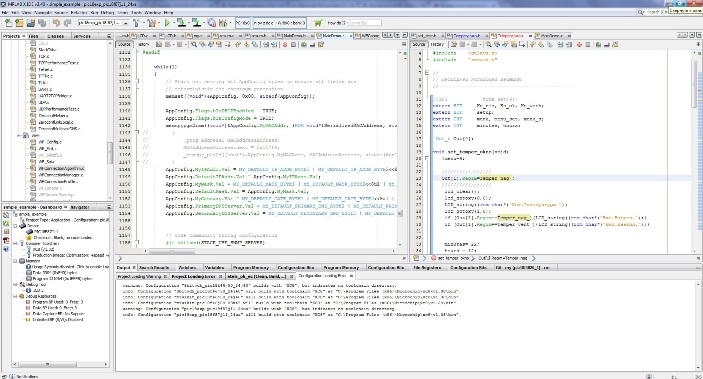The image size is (703, 379).
Task: Click stop macro recording icon, left editor
Action: 293,44
